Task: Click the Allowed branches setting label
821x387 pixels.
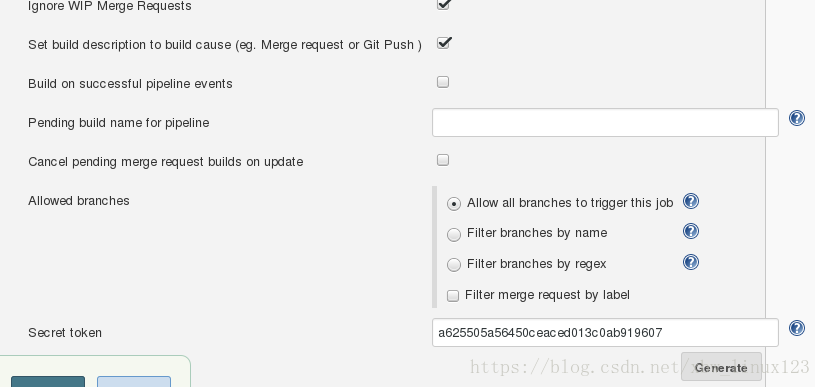Action: [x=79, y=201]
